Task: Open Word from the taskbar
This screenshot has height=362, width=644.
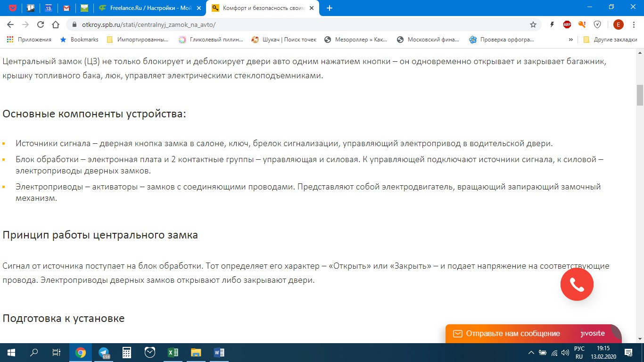Action: pos(219,353)
